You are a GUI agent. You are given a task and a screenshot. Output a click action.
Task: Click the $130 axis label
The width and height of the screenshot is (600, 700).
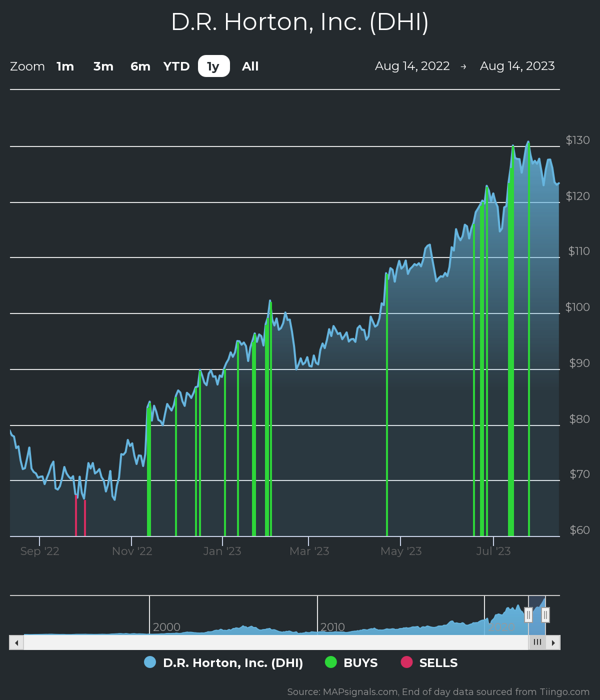(577, 140)
